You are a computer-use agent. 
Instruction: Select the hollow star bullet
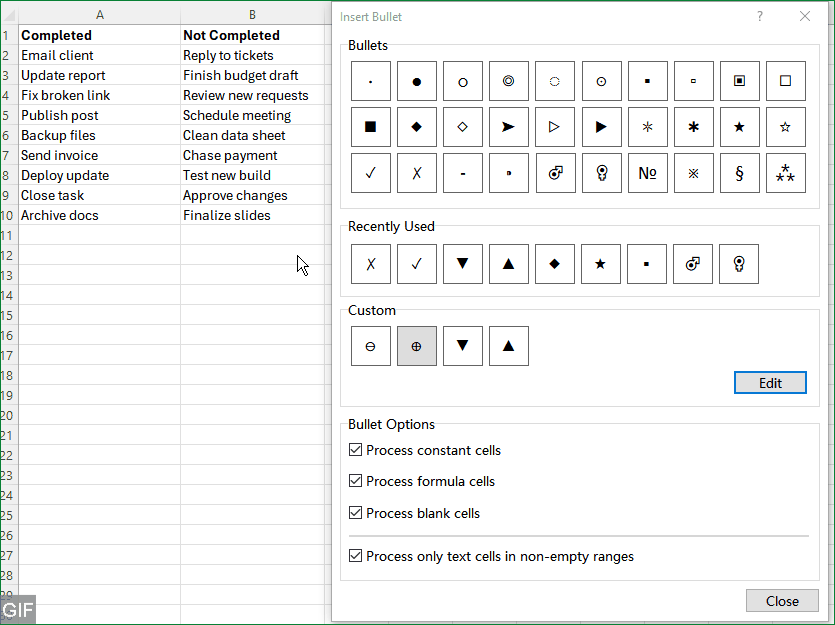(785, 127)
